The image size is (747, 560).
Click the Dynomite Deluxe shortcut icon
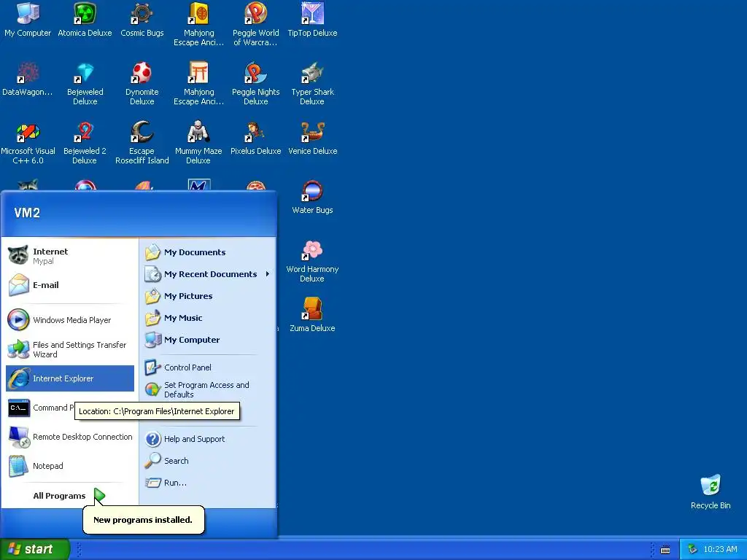click(x=142, y=83)
